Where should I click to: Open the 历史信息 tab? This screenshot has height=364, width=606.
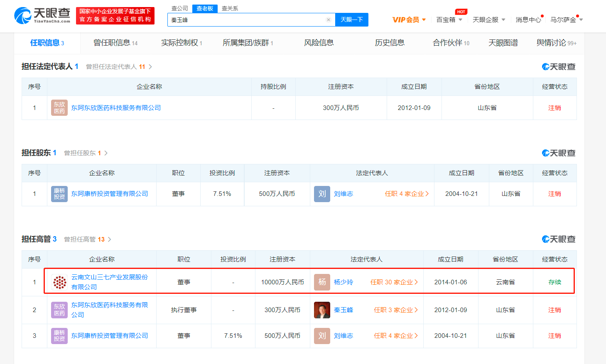389,43
